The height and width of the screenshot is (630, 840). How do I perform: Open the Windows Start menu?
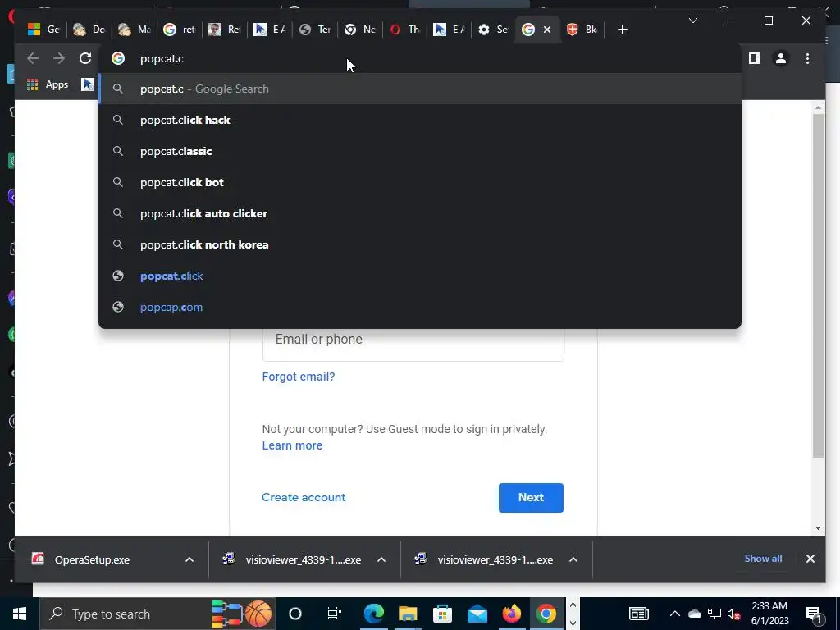[20, 614]
